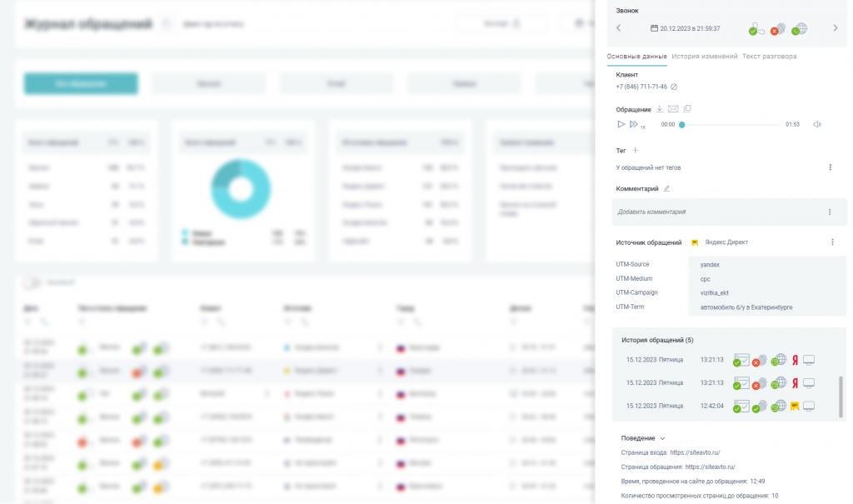Add a new tag with plus icon

[x=635, y=150]
